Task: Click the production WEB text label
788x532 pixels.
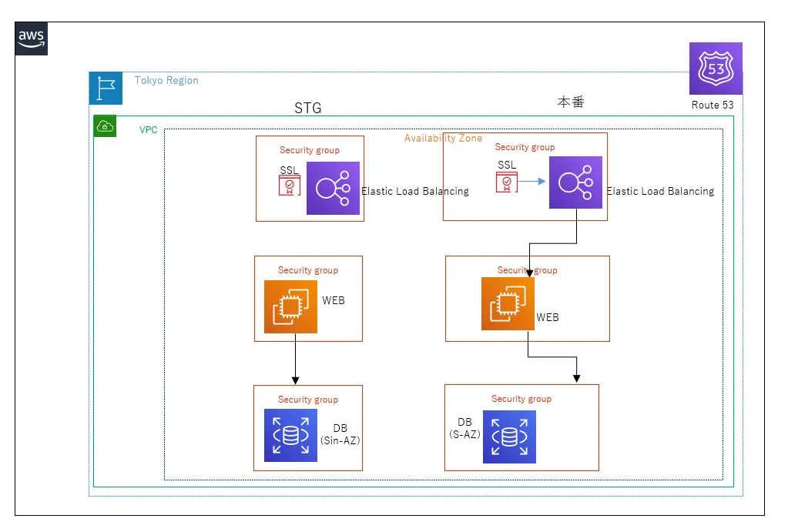Action: click(547, 317)
